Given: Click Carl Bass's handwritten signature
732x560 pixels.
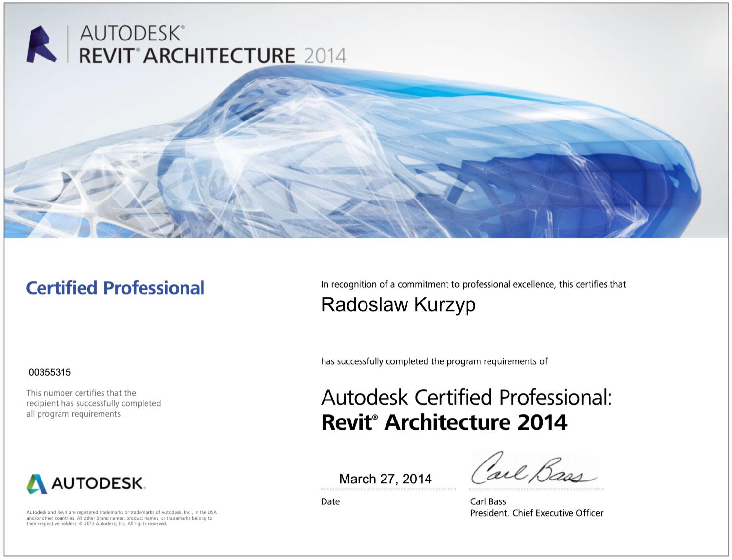Looking at the screenshot, I should coord(533,469).
